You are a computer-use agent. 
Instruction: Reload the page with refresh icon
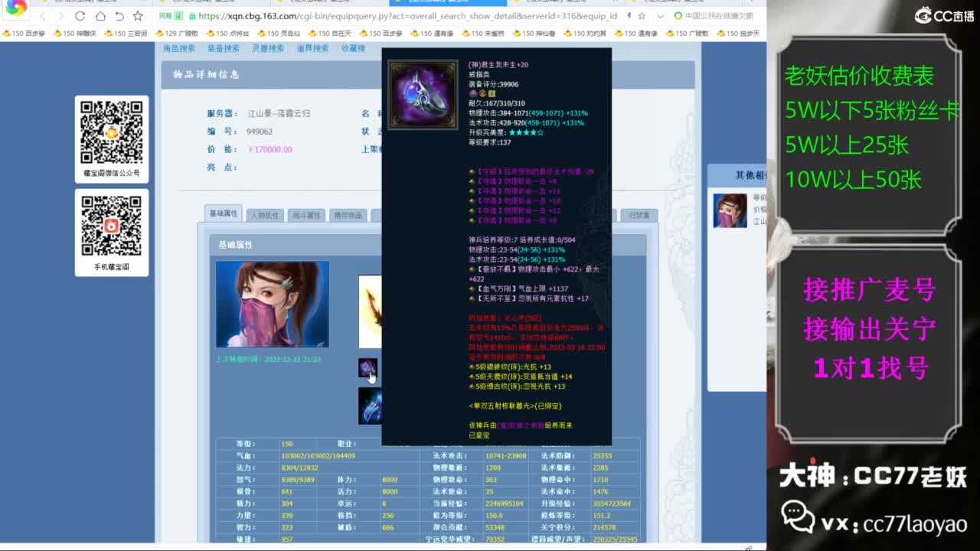(x=80, y=16)
